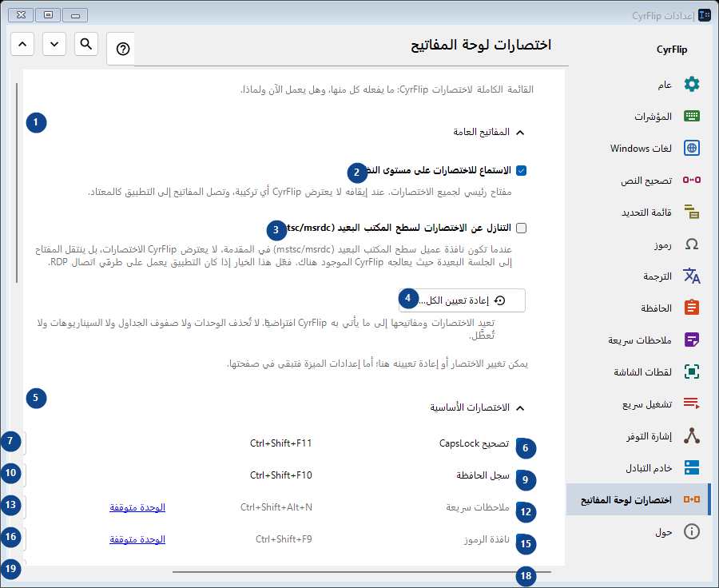Minimize the CyrFlip settings window
The height and width of the screenshot is (588, 719).
click(x=75, y=15)
